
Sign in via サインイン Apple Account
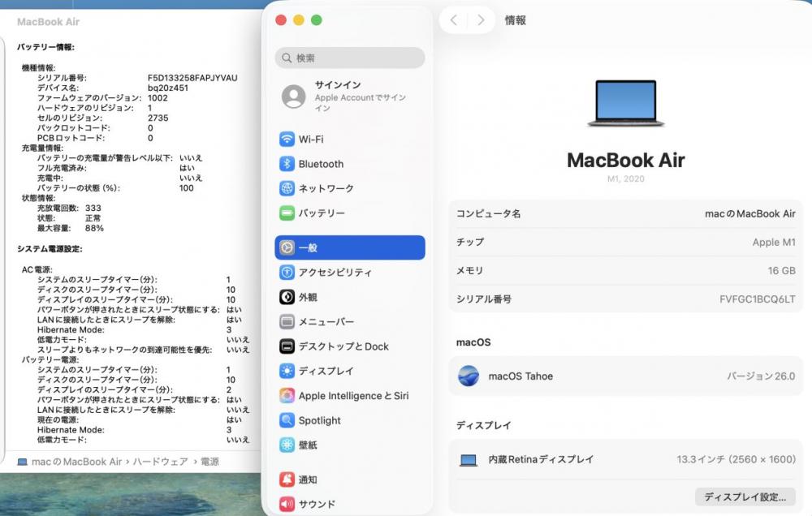[x=350, y=97]
